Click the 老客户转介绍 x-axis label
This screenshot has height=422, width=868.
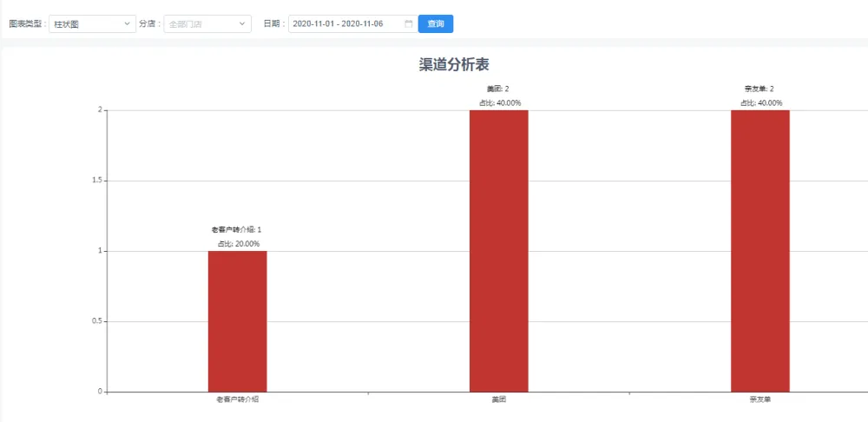click(237, 400)
